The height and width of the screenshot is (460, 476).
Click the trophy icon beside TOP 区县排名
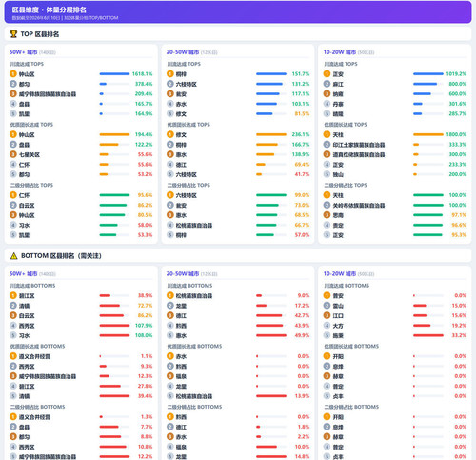tap(13, 34)
